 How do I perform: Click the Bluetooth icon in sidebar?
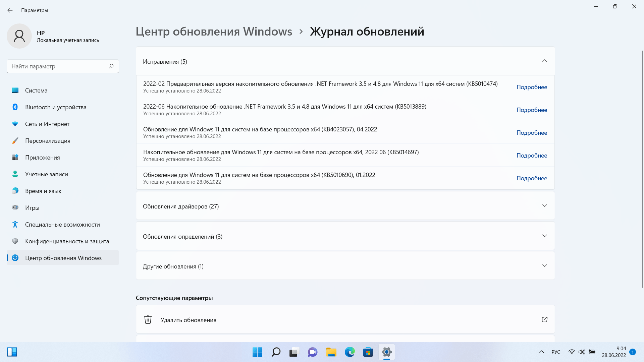tap(15, 107)
